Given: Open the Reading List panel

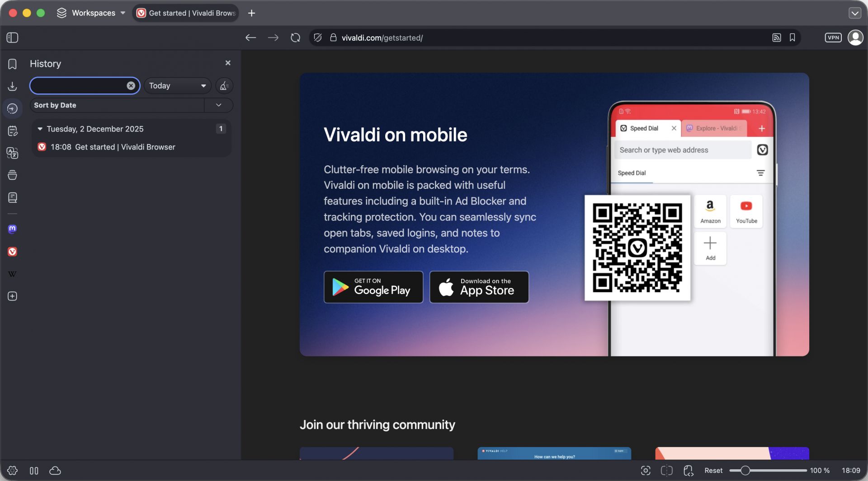Looking at the screenshot, I should [x=12, y=198].
